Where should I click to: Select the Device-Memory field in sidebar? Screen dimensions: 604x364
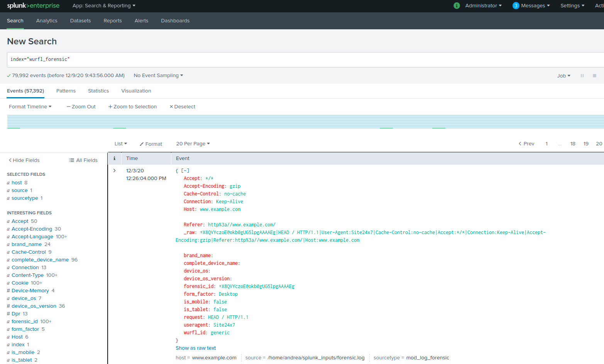pyautogui.click(x=30, y=291)
